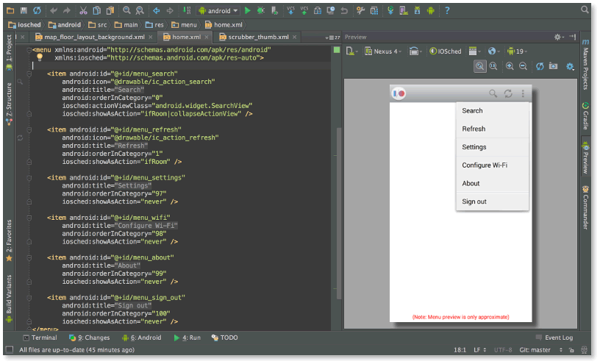
Task: Click the Undo arrow icon
Action: (x=54, y=11)
